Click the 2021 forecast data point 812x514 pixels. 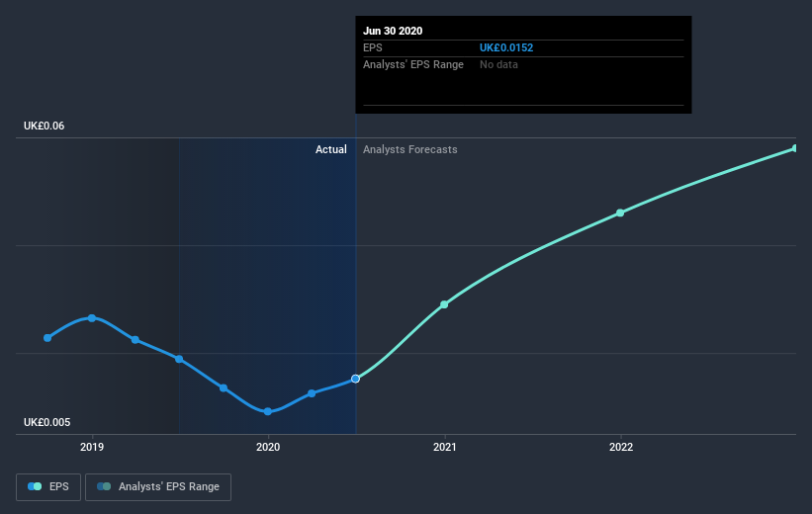click(x=444, y=304)
